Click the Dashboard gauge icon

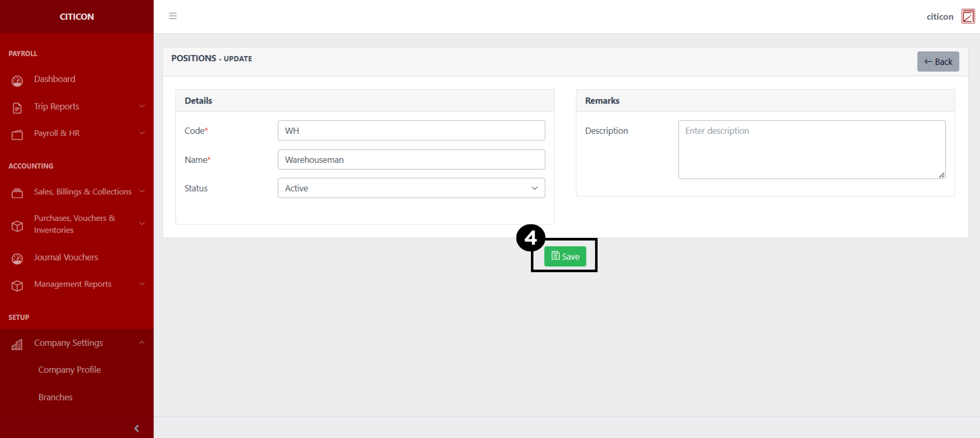[17, 81]
